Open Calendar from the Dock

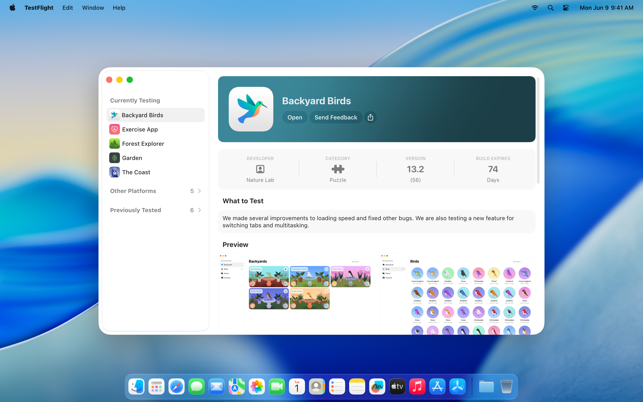[297, 386]
